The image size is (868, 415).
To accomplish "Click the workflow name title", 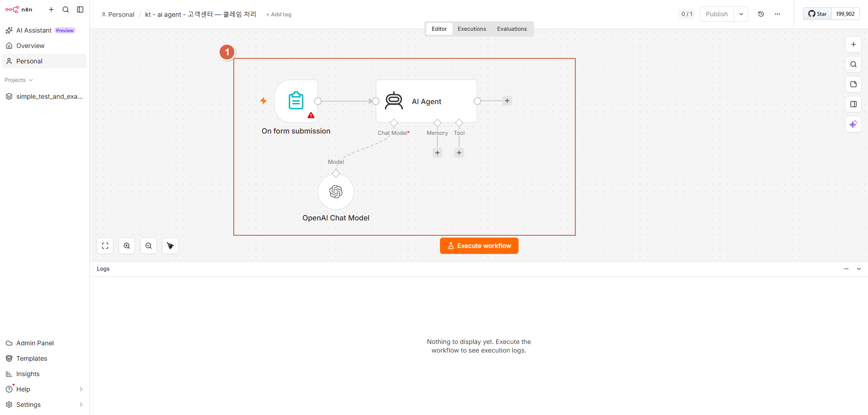I will tap(201, 14).
